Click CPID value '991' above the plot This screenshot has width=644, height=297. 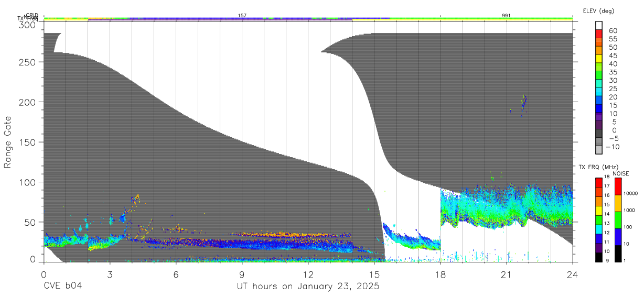coord(506,16)
